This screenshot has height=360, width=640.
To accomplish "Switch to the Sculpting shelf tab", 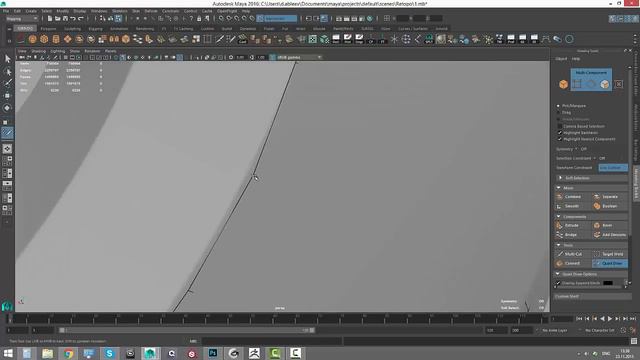I will 72,29.
